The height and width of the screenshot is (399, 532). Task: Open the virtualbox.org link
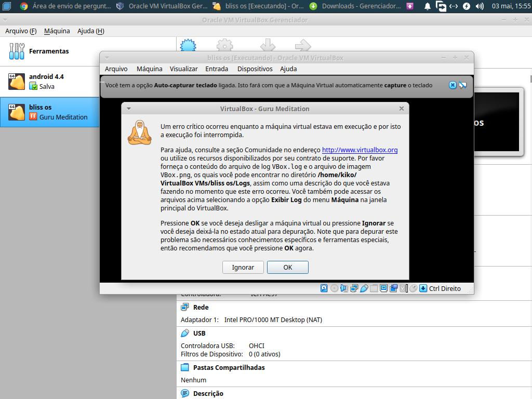tap(360, 150)
